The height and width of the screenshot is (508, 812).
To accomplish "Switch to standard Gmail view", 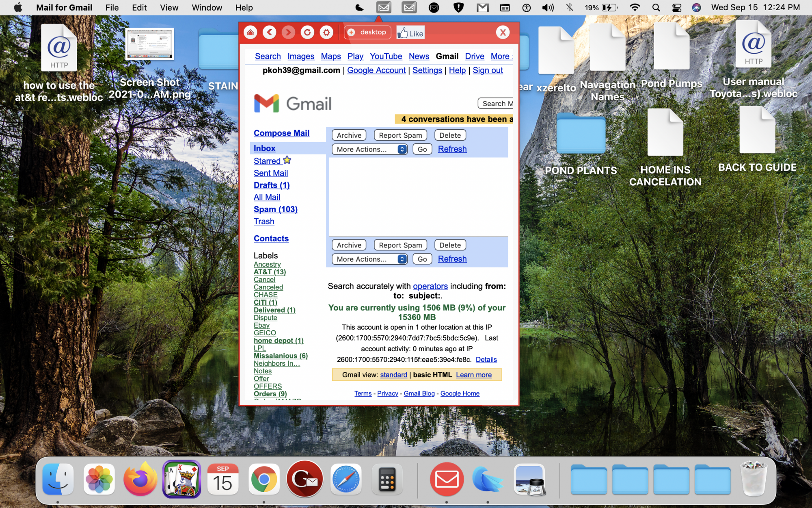I will click(x=393, y=375).
